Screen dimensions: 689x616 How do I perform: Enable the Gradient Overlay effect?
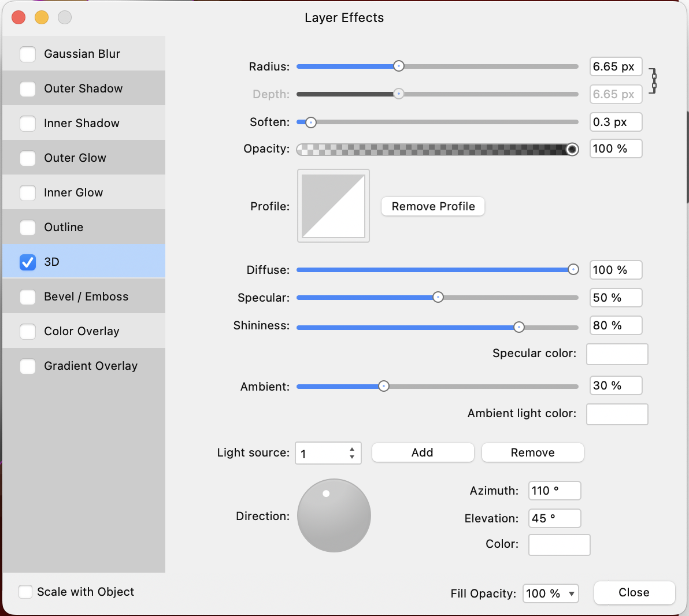27,365
